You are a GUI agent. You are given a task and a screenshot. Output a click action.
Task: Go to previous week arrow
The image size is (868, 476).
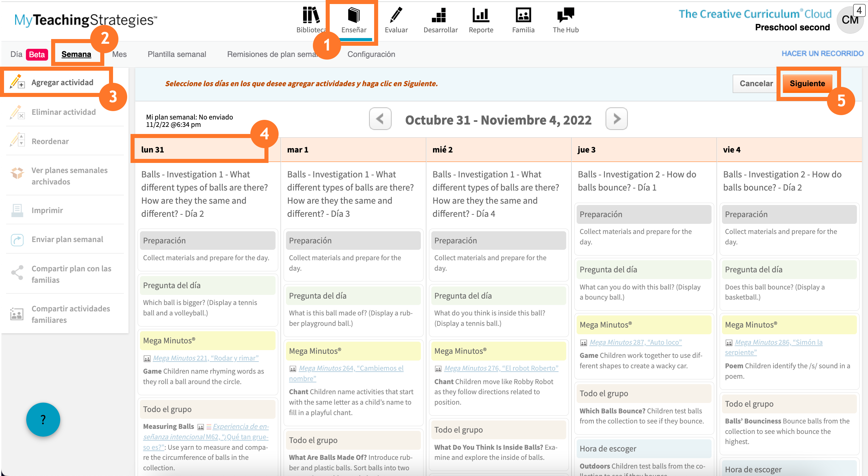[x=380, y=118]
